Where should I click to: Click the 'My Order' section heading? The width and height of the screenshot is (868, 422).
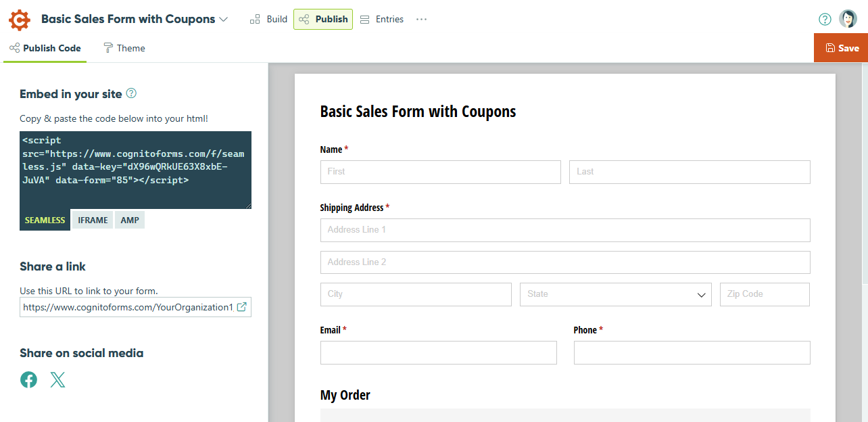pyautogui.click(x=345, y=395)
